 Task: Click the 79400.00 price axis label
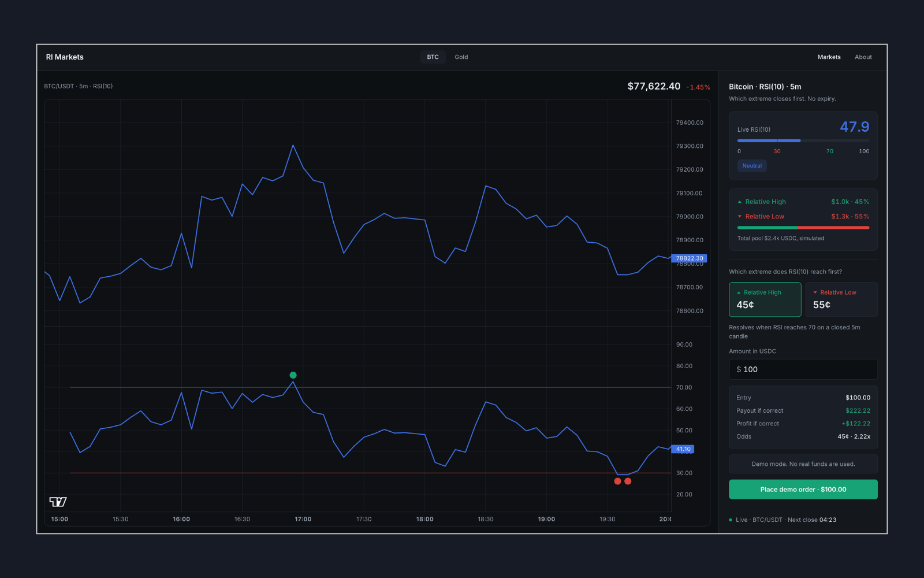pyautogui.click(x=690, y=123)
